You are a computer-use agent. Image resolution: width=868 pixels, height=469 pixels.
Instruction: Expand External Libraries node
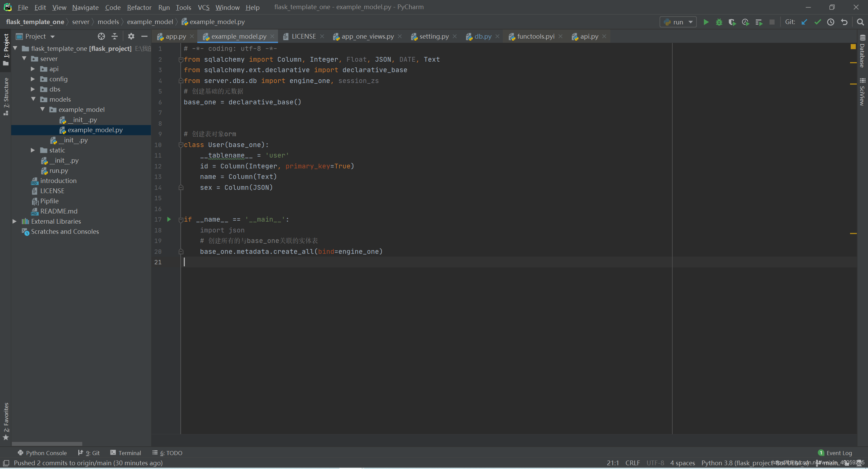15,221
